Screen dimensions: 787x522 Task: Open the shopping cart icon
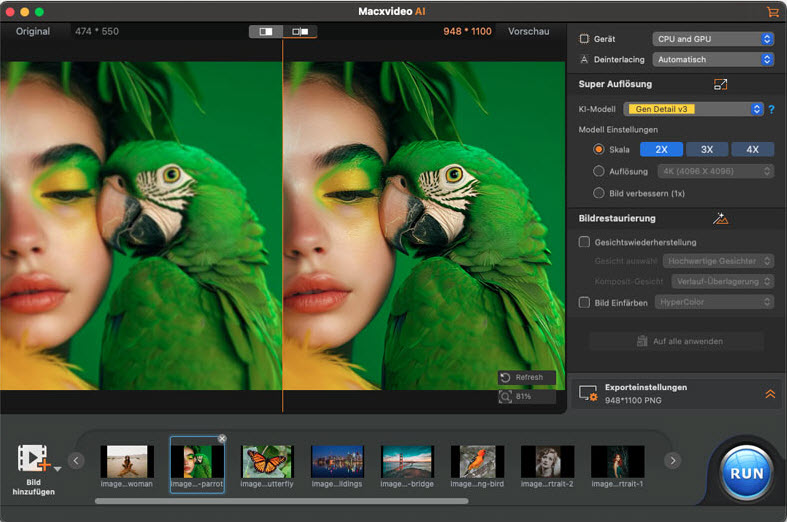pyautogui.click(x=772, y=11)
